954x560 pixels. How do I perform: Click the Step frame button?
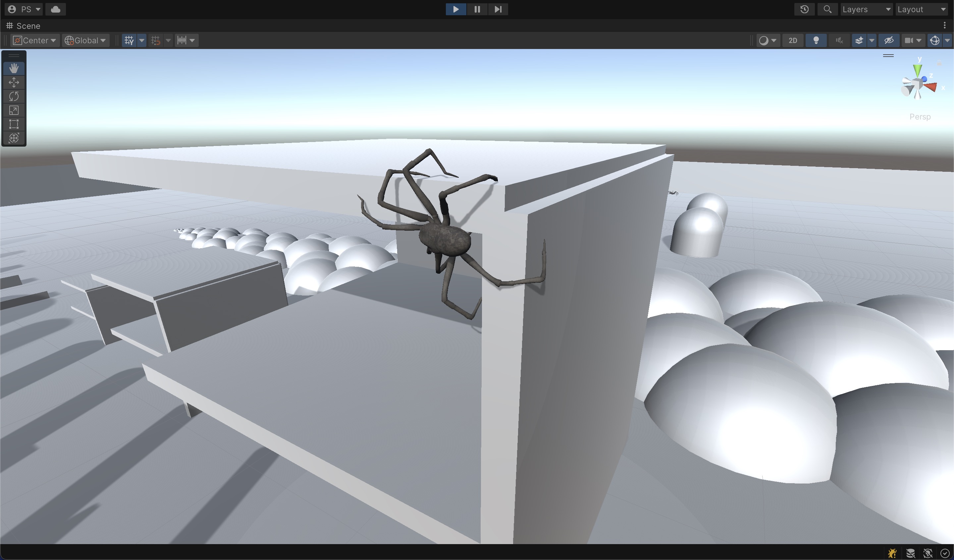498,9
